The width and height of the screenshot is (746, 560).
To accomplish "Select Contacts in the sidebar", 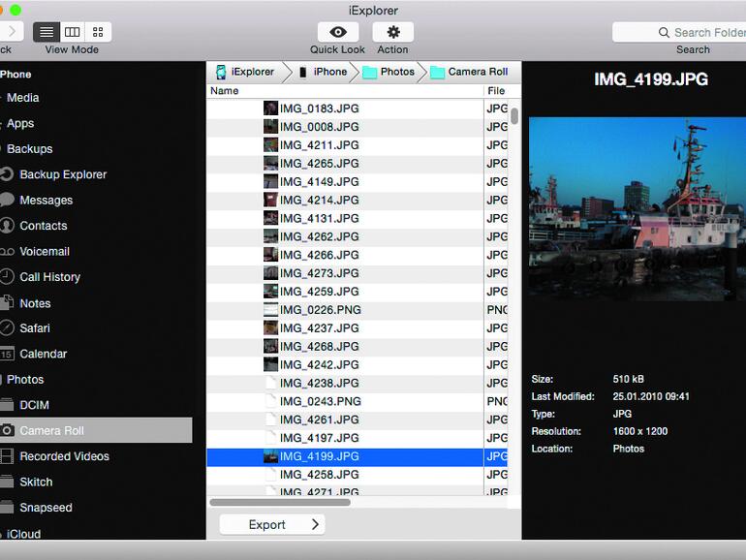I will click(44, 226).
